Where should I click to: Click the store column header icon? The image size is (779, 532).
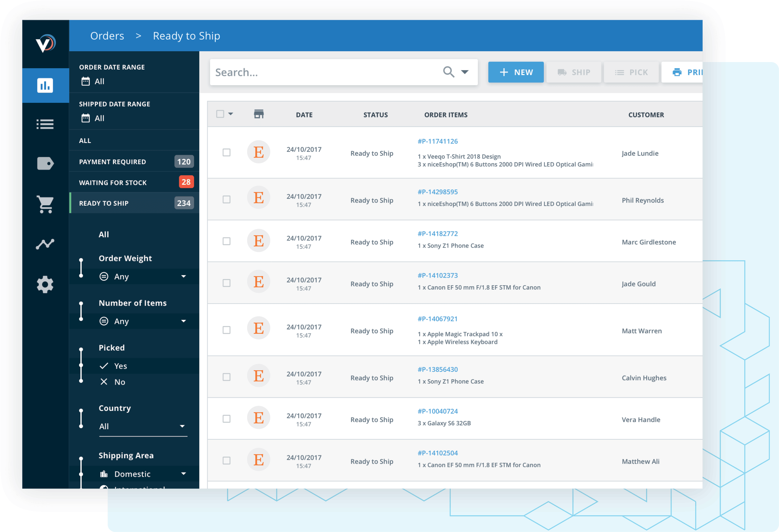pos(259,114)
